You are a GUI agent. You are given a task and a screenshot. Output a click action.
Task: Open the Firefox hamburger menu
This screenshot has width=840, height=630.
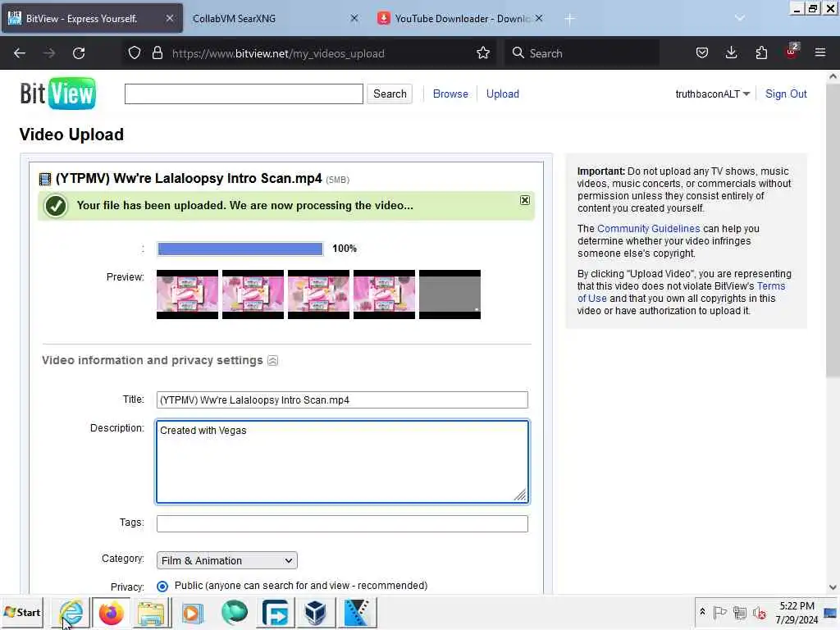pyautogui.click(x=820, y=53)
